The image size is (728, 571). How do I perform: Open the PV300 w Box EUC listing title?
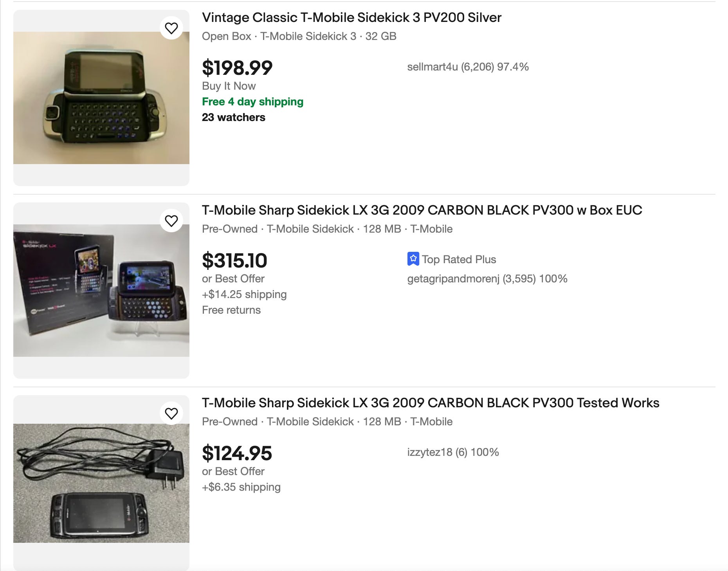tap(422, 210)
